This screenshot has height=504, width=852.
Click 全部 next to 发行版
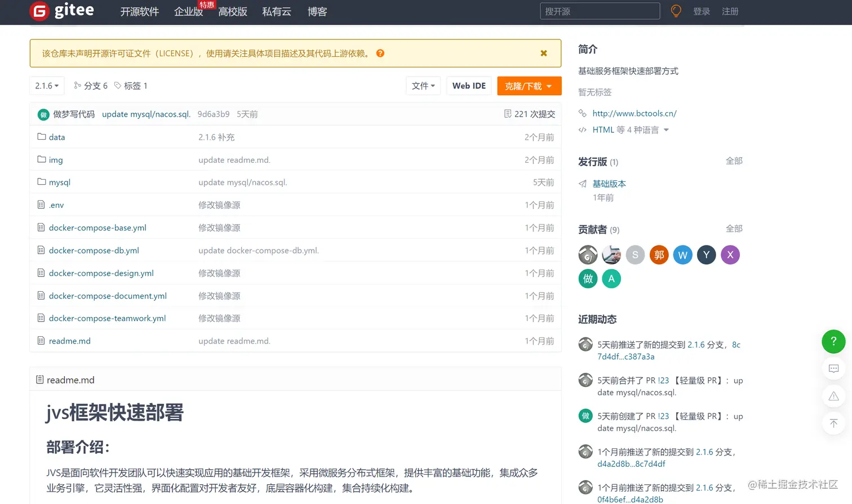(x=734, y=161)
